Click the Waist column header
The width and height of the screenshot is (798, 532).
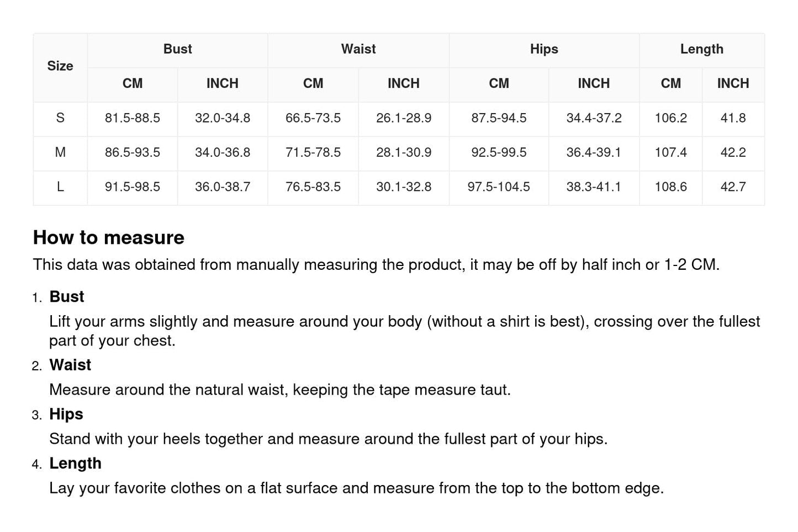tap(358, 49)
